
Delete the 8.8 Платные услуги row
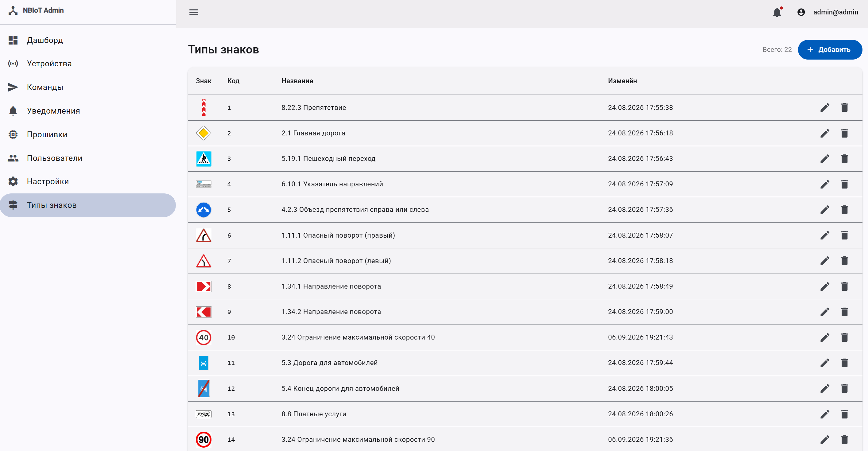click(844, 414)
